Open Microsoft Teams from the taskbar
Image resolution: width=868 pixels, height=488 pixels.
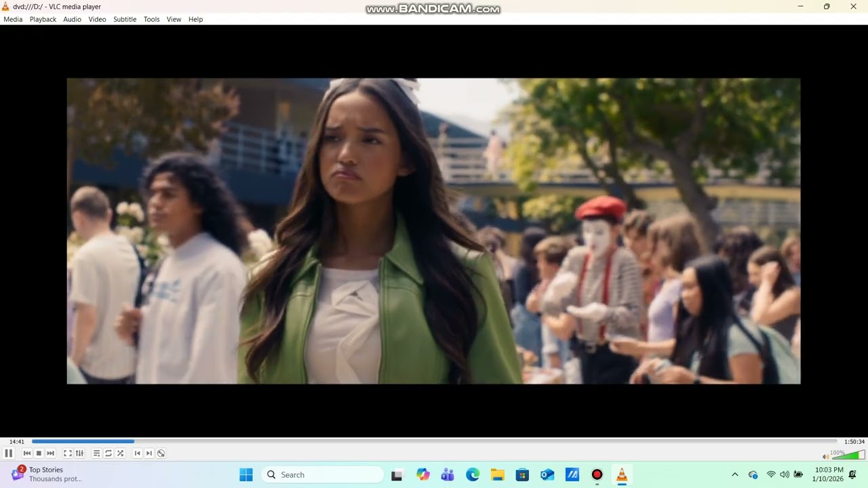[x=448, y=474]
